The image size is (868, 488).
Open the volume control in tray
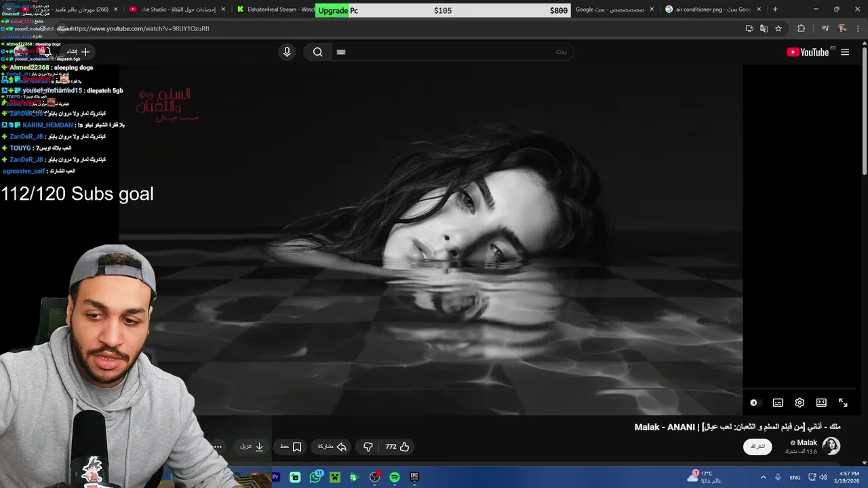click(x=823, y=477)
